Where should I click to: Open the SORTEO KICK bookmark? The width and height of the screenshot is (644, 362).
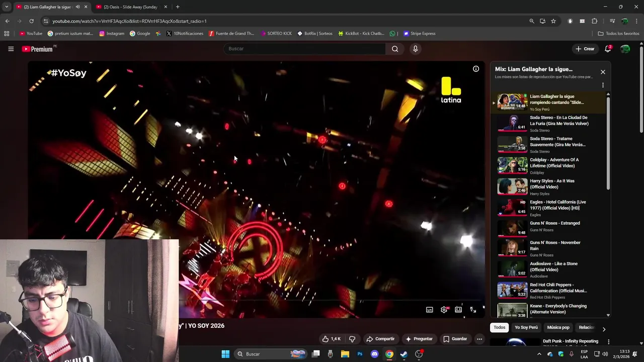click(x=276, y=34)
